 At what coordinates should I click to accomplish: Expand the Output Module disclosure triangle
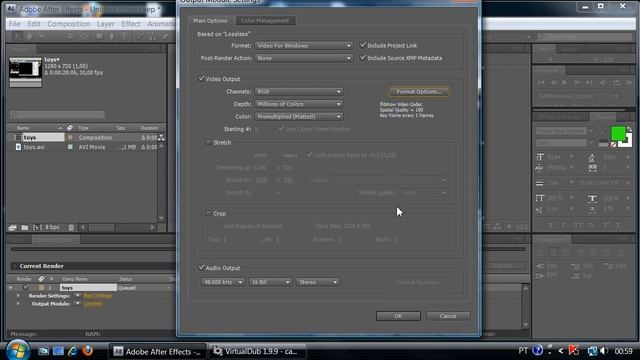click(x=18, y=304)
